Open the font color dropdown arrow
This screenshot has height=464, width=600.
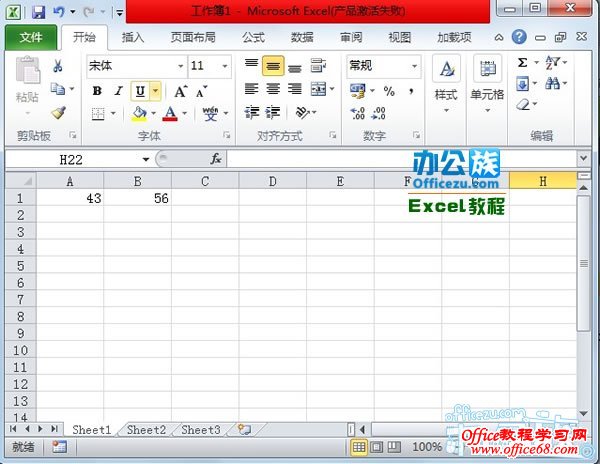184,113
